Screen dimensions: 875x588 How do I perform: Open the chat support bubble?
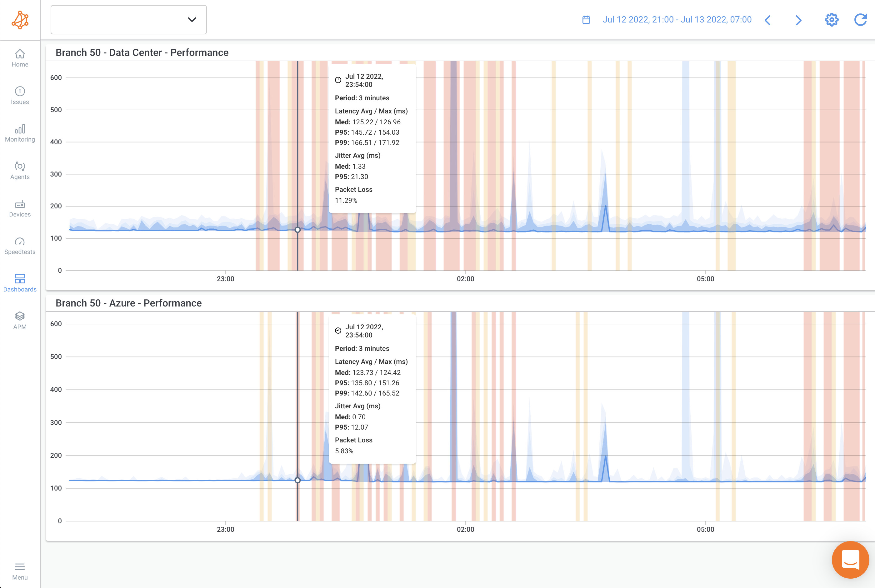click(x=851, y=560)
